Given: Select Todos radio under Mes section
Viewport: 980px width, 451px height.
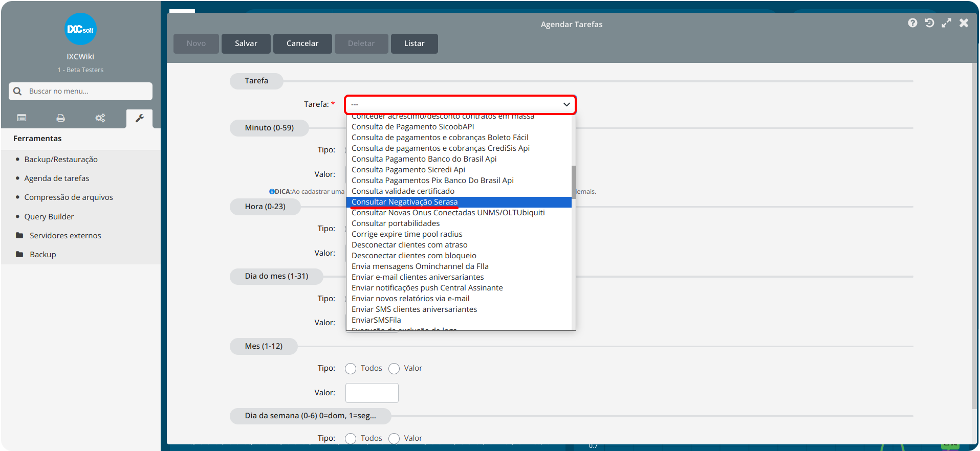Looking at the screenshot, I should [351, 369].
